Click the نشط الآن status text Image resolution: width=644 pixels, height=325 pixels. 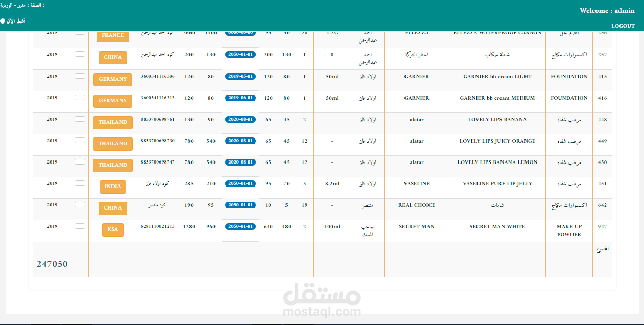coord(16,21)
